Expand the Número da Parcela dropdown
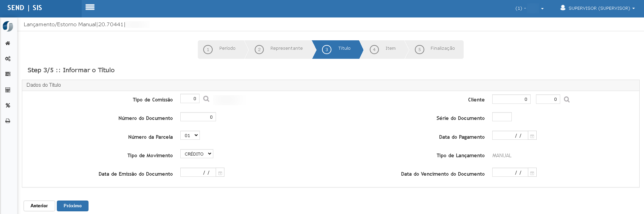644x214 pixels. point(190,135)
